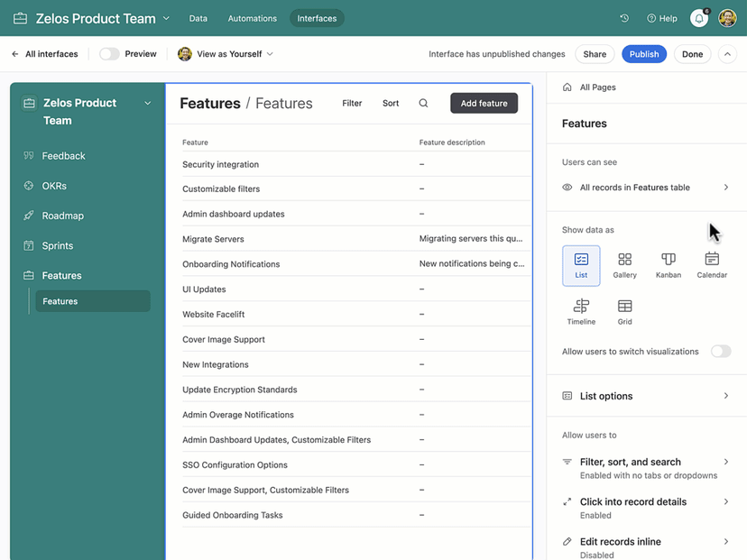
Task: Publish the interface changes
Action: click(x=644, y=53)
